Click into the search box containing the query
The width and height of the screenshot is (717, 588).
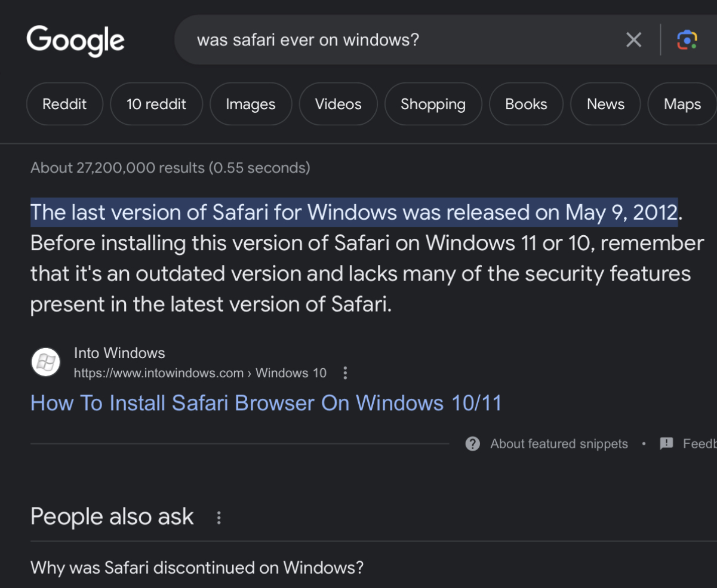[406, 40]
